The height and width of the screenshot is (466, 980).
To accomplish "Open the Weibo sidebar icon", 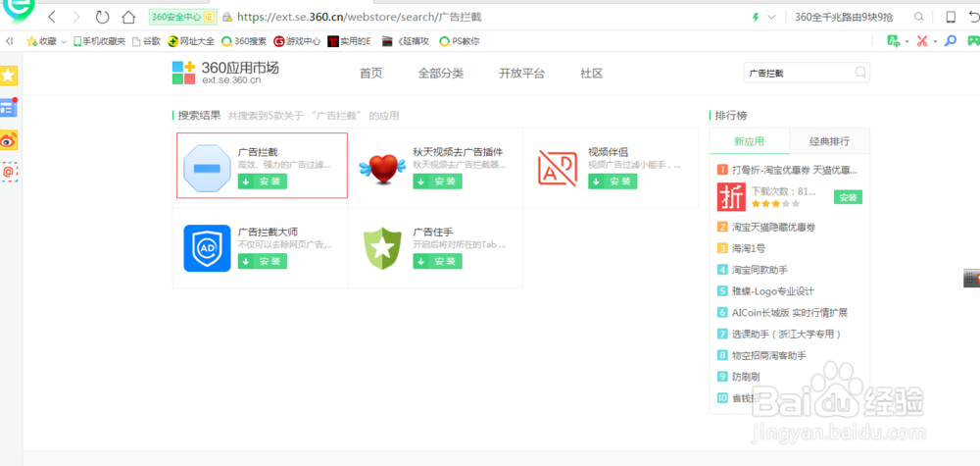I will click(8, 140).
